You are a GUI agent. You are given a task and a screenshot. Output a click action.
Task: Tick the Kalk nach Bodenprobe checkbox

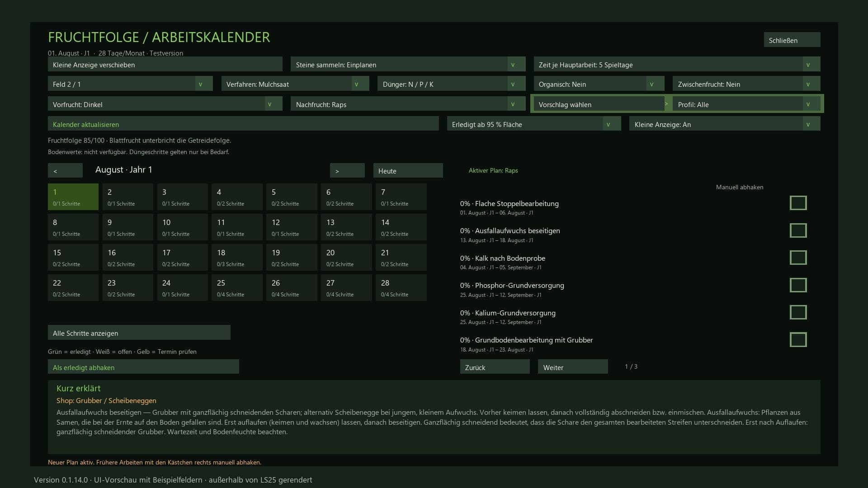point(798,258)
